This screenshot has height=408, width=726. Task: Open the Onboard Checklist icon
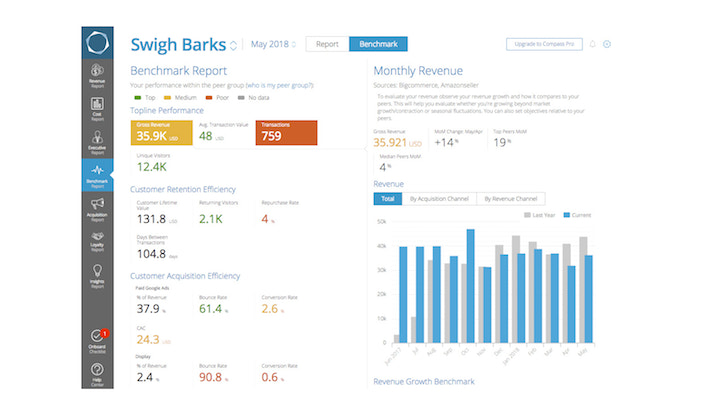(x=97, y=341)
